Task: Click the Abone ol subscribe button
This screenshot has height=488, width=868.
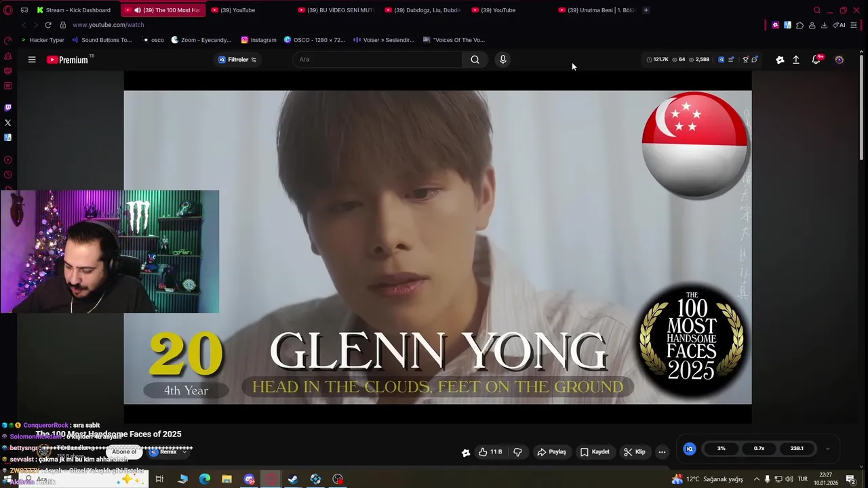Action: [124, 452]
